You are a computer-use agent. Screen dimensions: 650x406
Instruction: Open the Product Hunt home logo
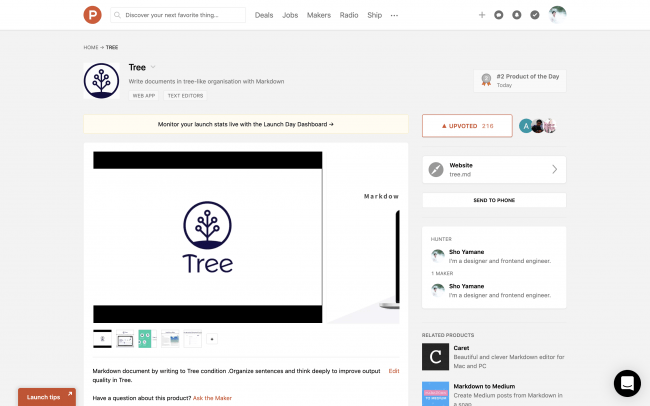(92, 15)
